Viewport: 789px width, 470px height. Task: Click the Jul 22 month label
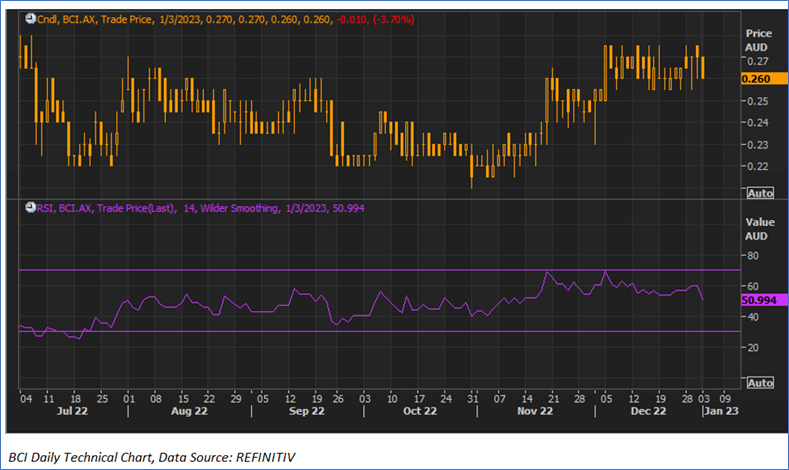coord(72,411)
